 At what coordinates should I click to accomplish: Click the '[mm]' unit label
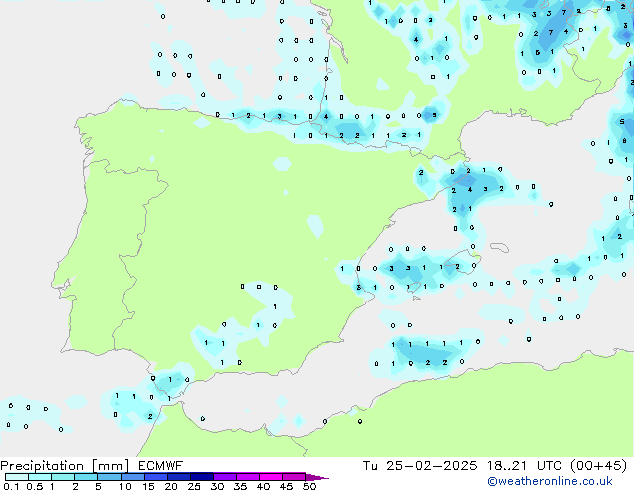(x=110, y=466)
